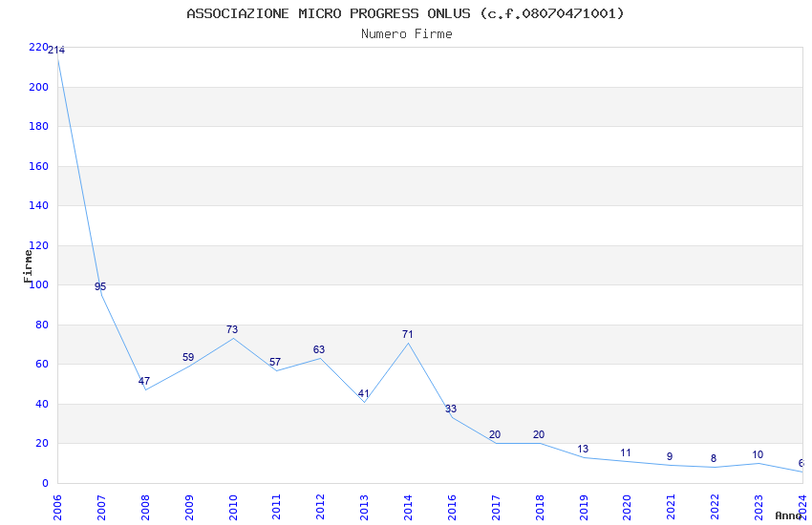
Task: Click x-axis year 2020
Action: [x=627, y=508]
